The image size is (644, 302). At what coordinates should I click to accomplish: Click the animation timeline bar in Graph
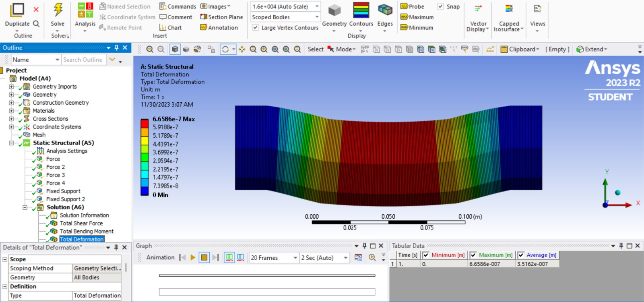[x=267, y=275]
